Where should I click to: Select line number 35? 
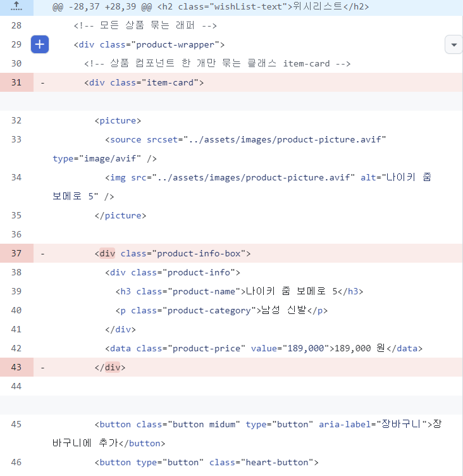click(x=16, y=215)
